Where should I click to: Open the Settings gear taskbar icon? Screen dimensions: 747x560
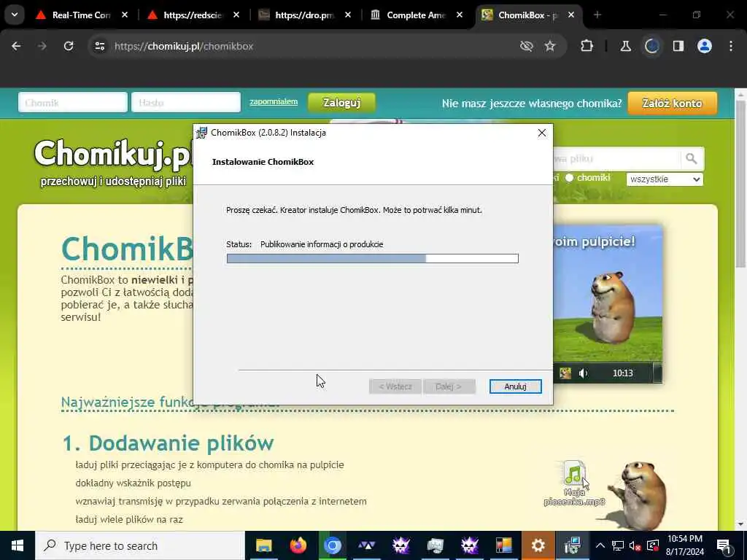538,545
